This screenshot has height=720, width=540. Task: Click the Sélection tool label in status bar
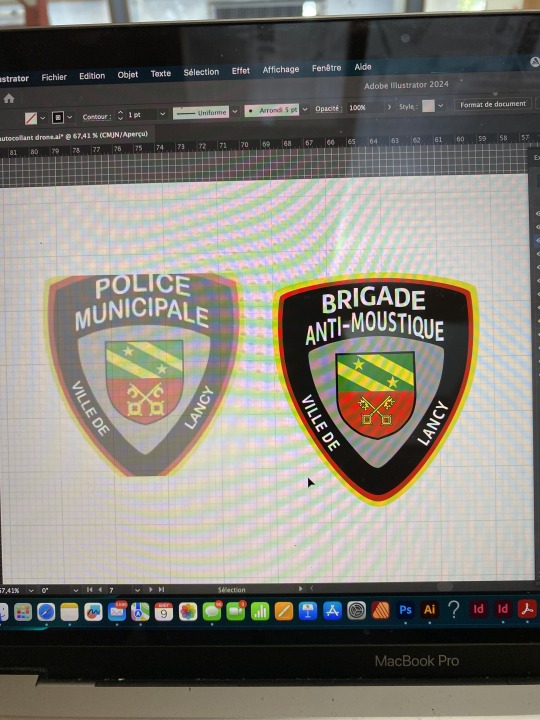click(231, 590)
